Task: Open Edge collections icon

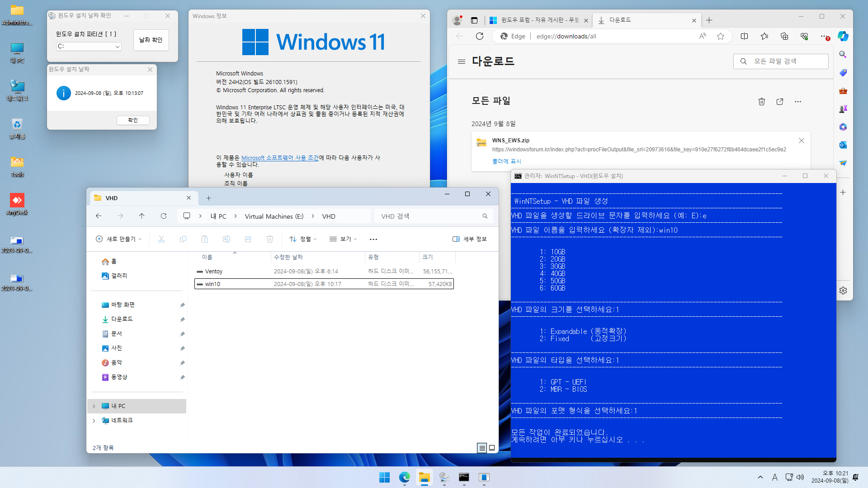Action: [784, 36]
